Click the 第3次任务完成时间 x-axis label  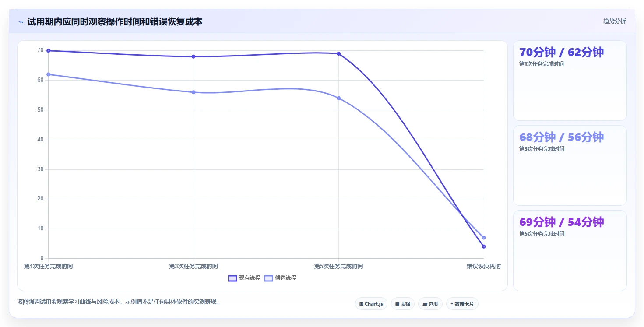194,266
